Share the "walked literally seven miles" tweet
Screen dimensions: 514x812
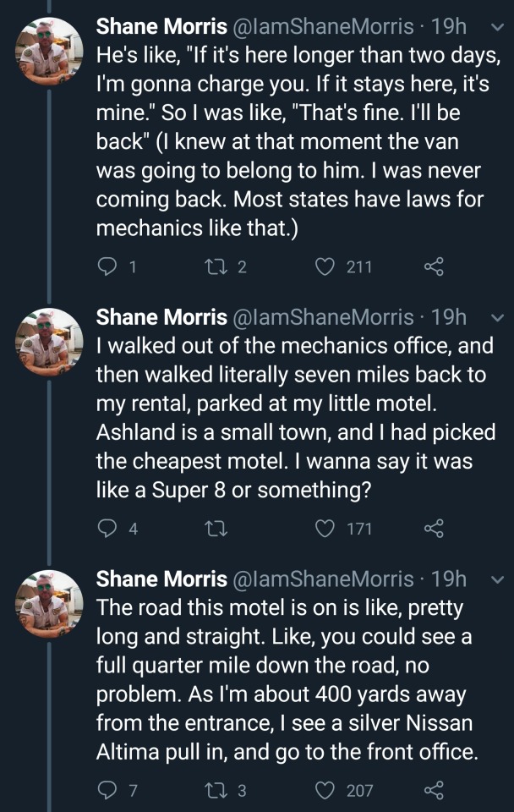coord(432,529)
